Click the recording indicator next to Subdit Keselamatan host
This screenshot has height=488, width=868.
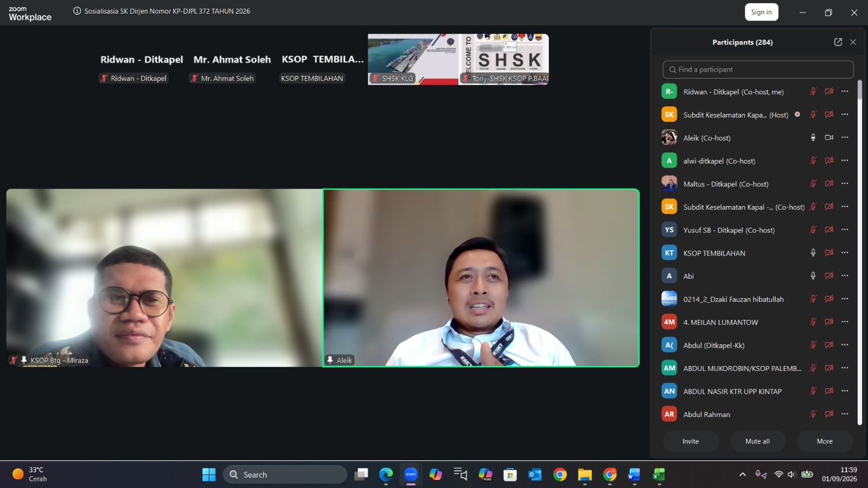(797, 114)
